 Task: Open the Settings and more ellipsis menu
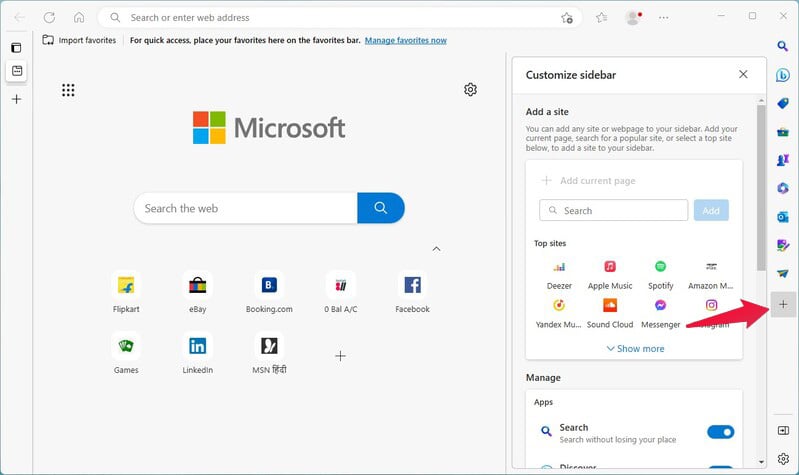(663, 17)
